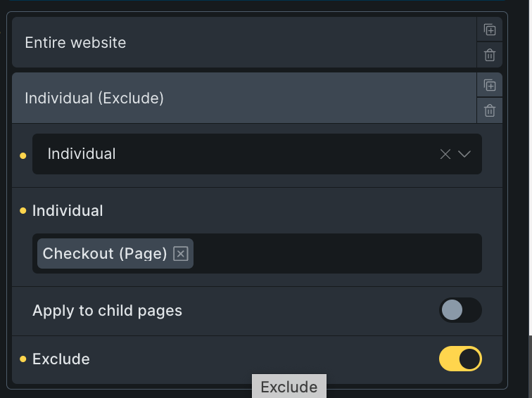The image size is (532, 398).
Task: Click yellow dot beside Exclude label
Action: pyautogui.click(x=23, y=359)
